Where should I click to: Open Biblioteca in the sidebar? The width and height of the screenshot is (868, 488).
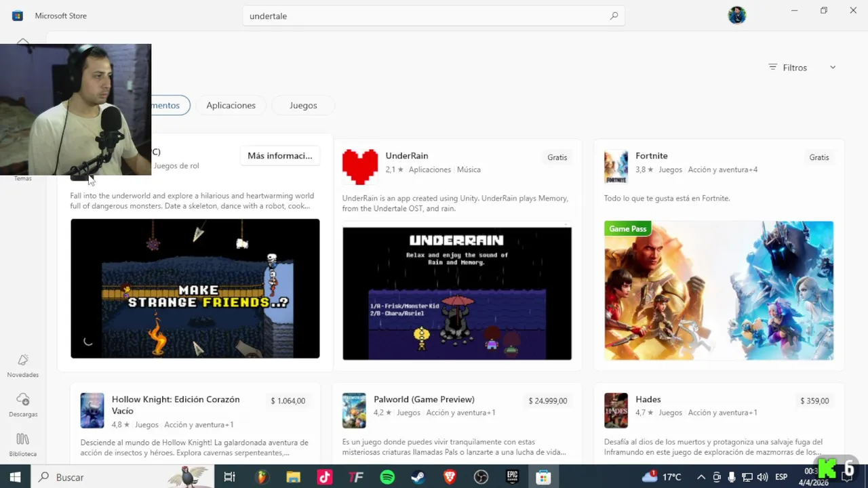23,445
